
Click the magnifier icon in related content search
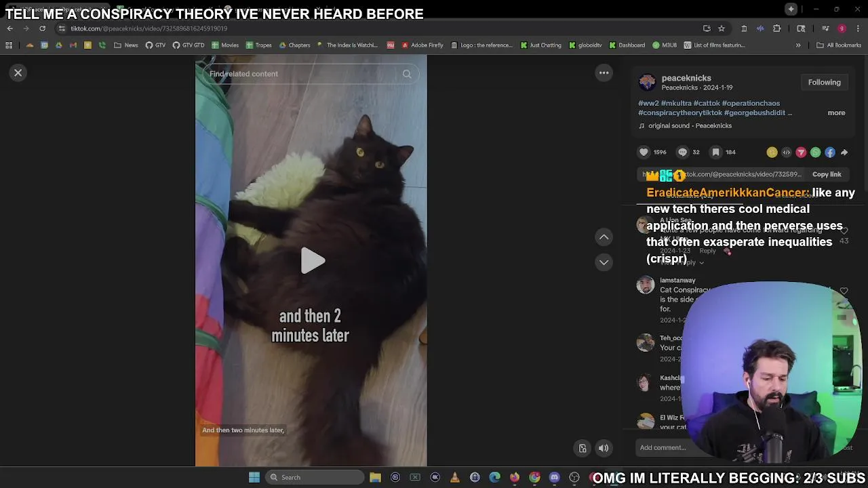407,74
